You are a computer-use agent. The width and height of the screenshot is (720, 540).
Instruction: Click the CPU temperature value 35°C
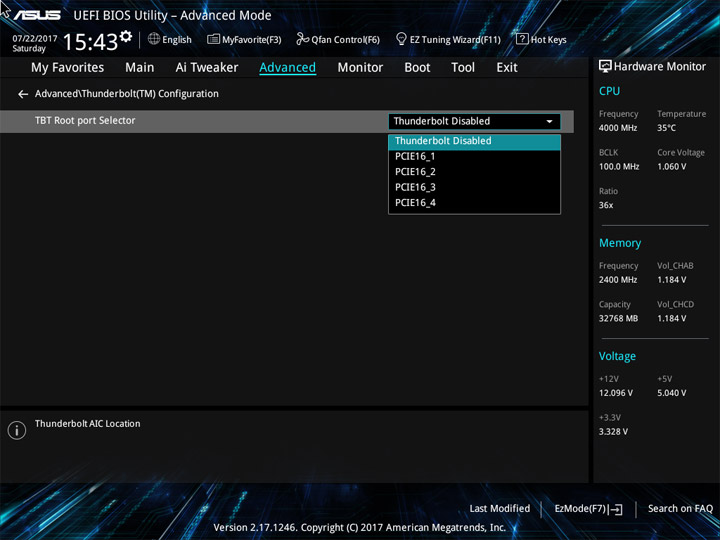(666, 128)
